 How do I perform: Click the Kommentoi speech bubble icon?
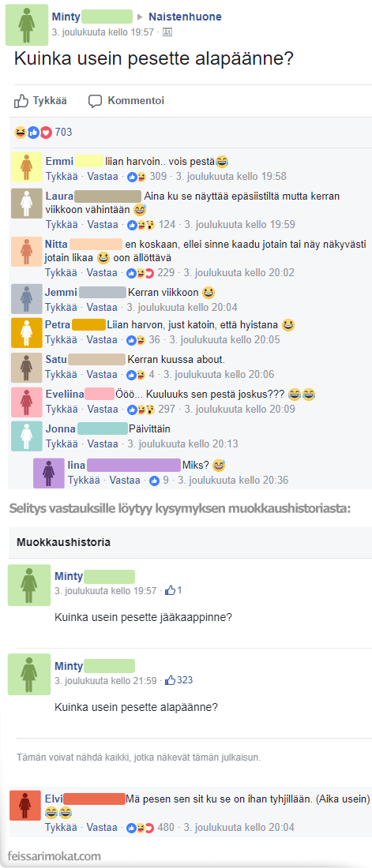(96, 101)
